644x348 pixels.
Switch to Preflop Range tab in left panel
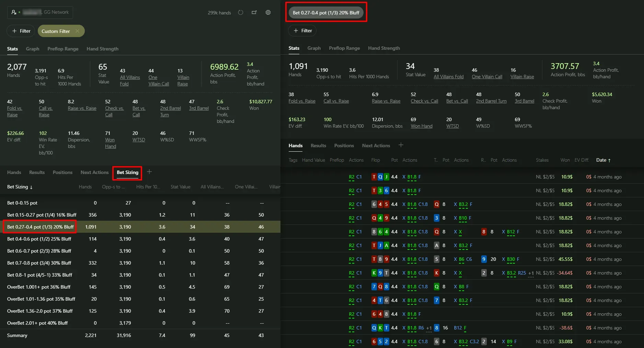point(63,49)
